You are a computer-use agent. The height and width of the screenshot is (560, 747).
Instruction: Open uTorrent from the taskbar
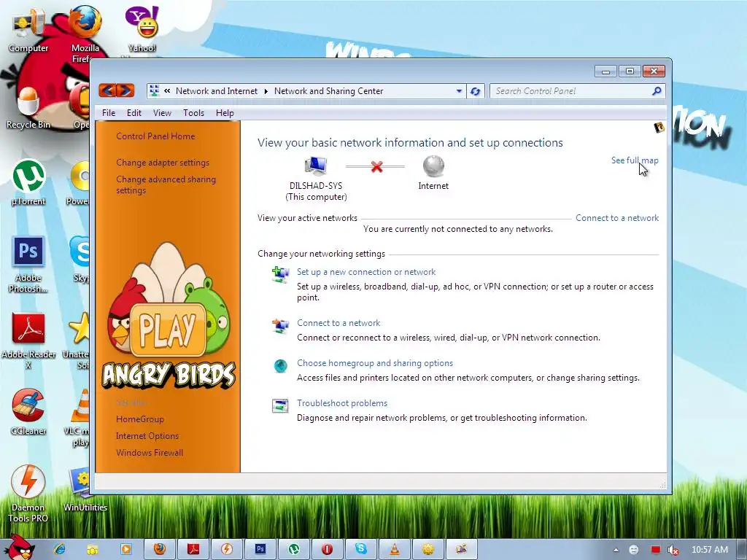tap(294, 549)
